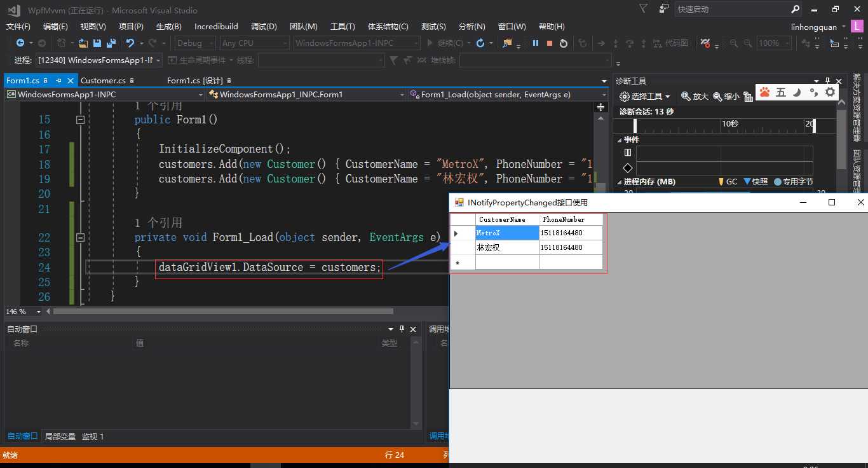Click the editor horizontal scrollbar

point(222,312)
